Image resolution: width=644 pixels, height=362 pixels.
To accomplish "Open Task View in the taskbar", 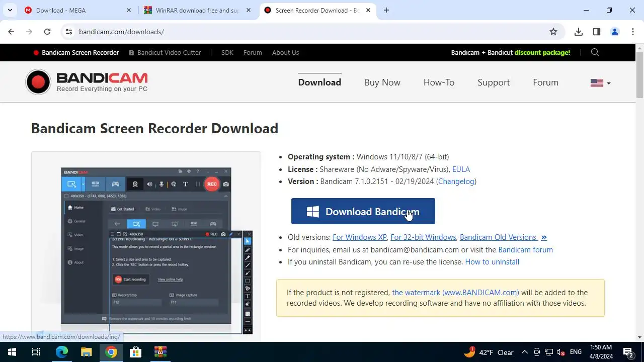I will pyautogui.click(x=36, y=352).
